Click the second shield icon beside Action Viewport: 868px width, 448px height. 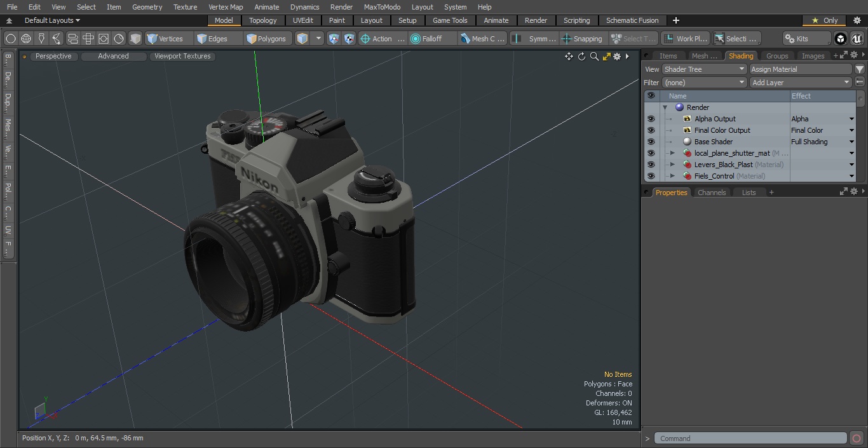coord(349,39)
